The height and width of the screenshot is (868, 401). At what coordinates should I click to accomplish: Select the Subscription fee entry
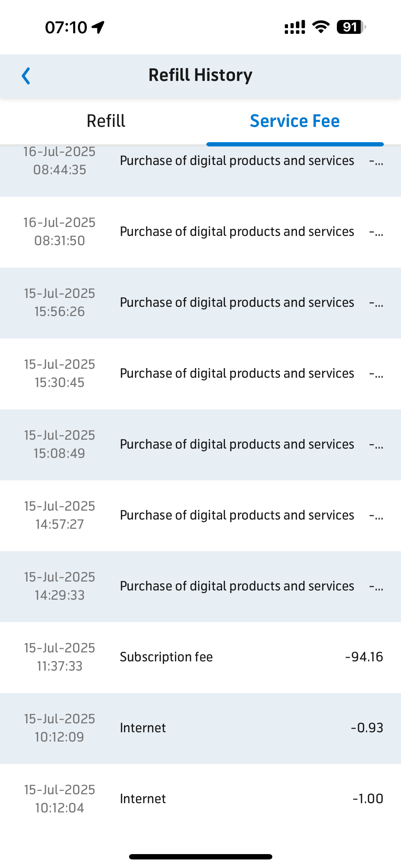click(x=200, y=657)
